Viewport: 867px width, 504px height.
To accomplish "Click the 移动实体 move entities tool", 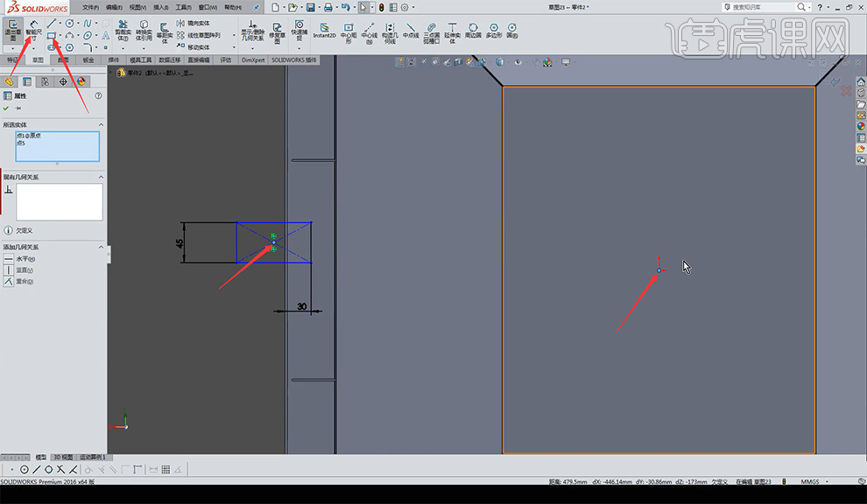I will coord(193,47).
